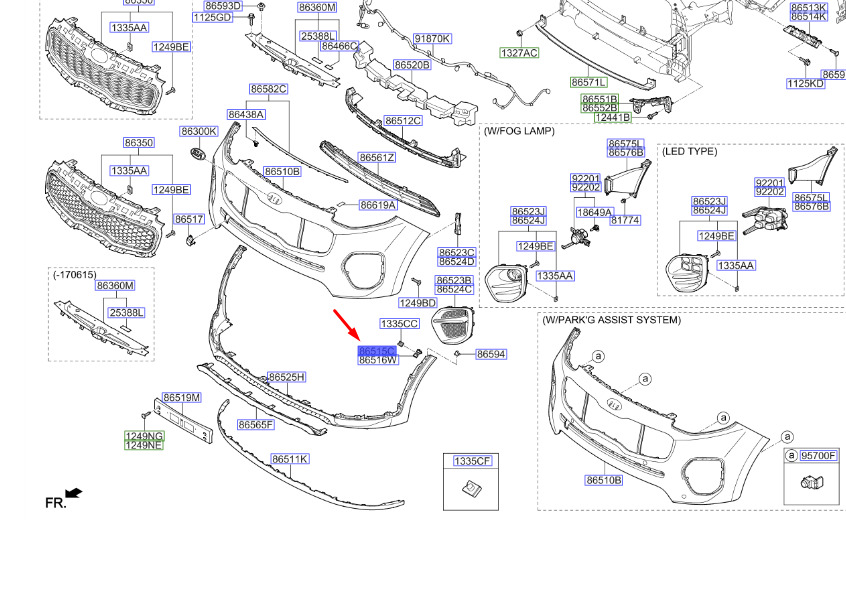Click the FR. direction arrow
Viewport: 846px width, 595px height.
[x=72, y=493]
